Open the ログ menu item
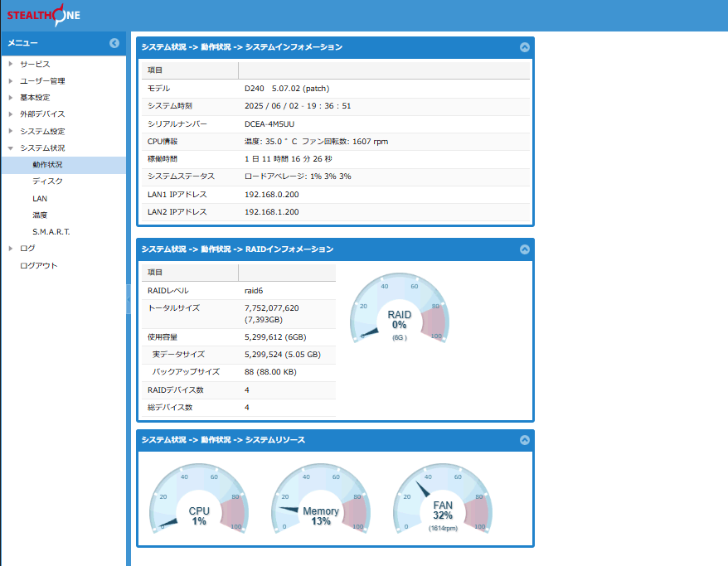 coord(27,249)
